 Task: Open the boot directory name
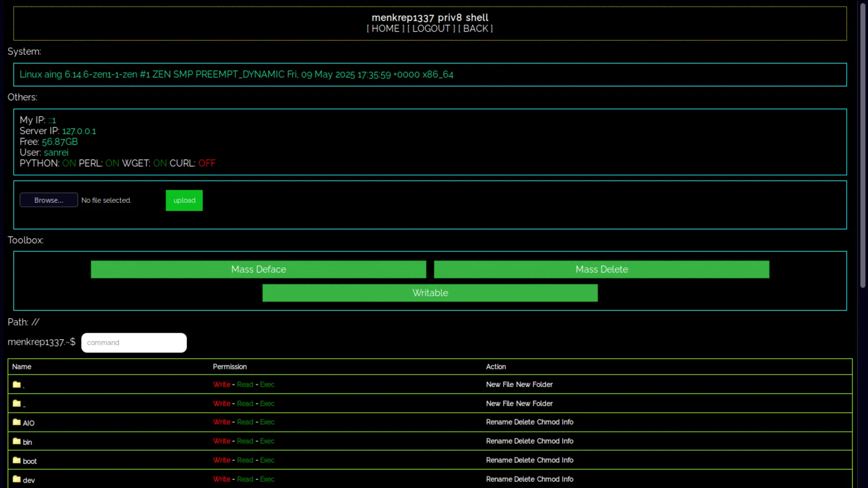click(x=30, y=461)
